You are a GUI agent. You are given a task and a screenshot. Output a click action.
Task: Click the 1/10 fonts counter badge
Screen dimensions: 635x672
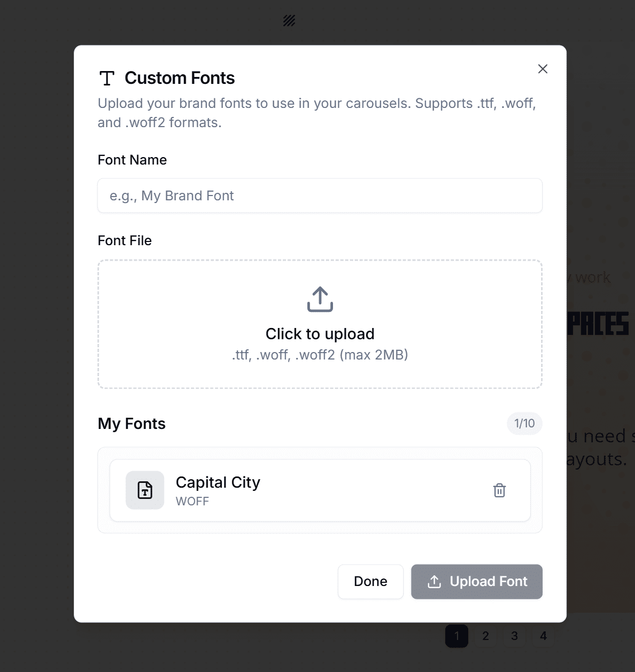tap(524, 424)
